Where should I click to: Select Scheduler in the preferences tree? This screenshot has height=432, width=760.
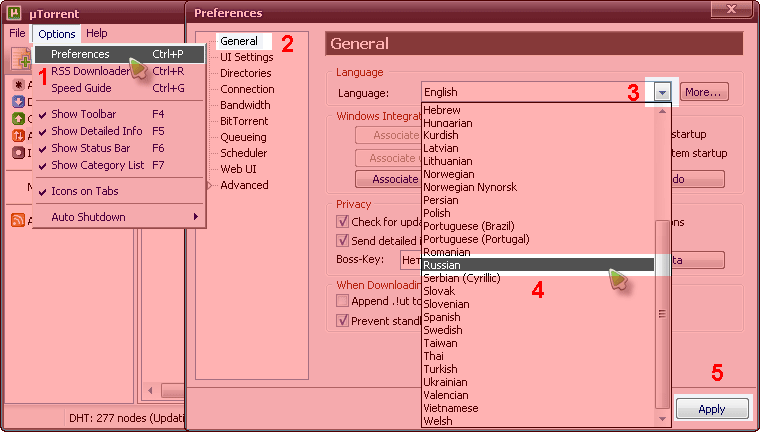pyautogui.click(x=244, y=153)
